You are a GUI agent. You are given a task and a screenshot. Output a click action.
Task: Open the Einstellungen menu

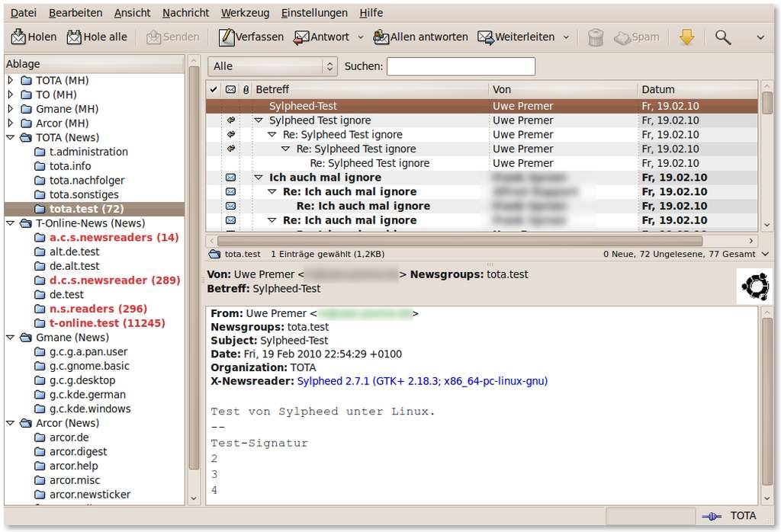(x=313, y=13)
